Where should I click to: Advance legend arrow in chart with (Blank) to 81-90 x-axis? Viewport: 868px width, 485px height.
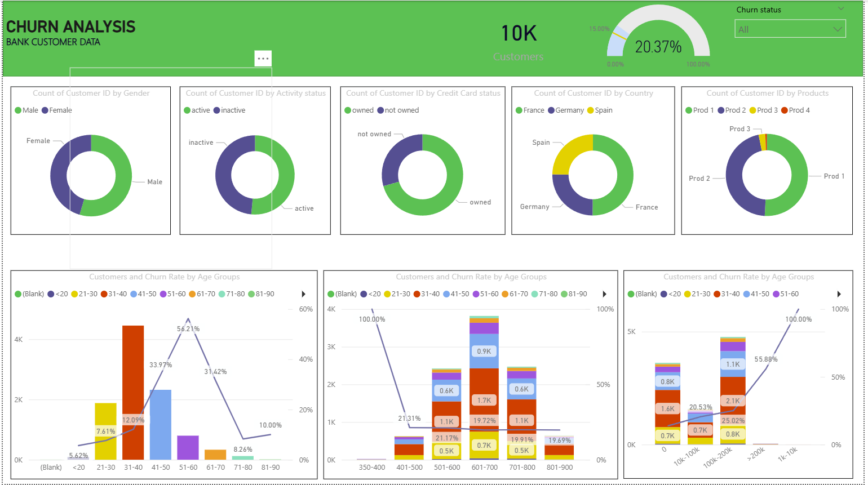[x=304, y=294]
